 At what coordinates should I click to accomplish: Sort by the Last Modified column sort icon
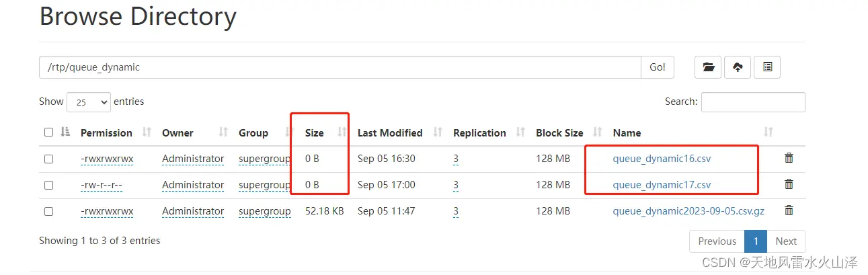pos(438,132)
